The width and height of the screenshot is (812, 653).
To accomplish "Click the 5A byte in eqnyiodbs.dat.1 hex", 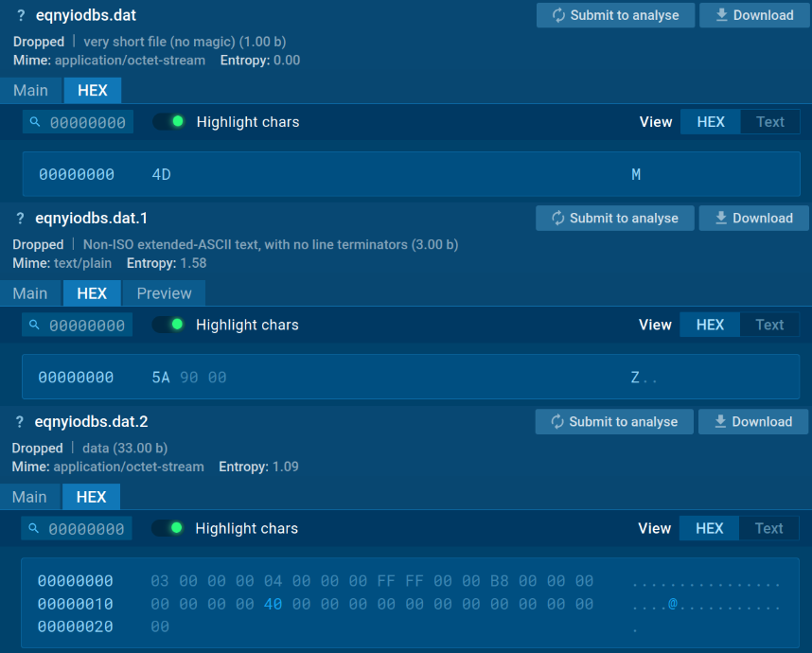I will (x=161, y=378).
